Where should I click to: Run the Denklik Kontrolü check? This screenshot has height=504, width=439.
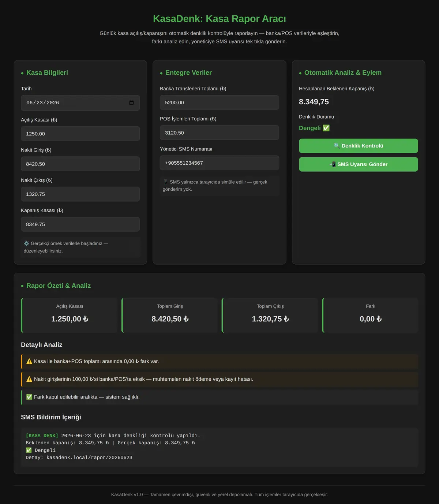(359, 146)
